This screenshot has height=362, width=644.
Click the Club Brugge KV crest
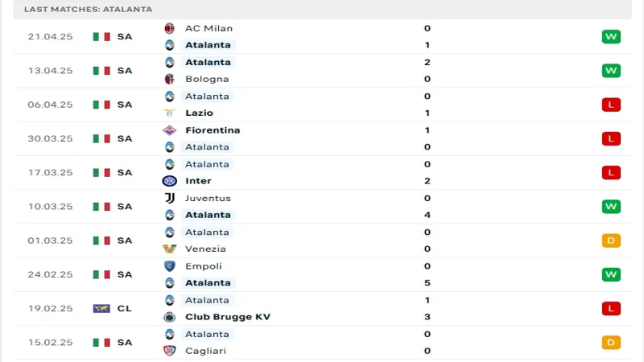[x=170, y=317]
